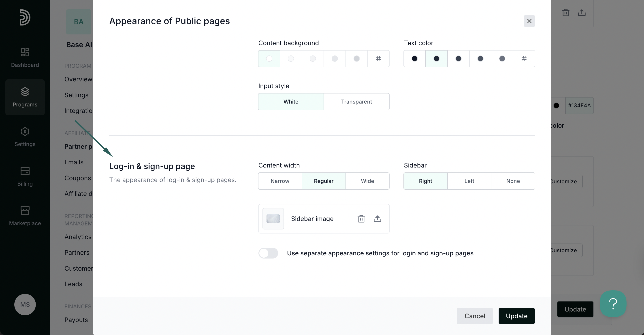This screenshot has width=644, height=335.
Task: Select White input style
Action: pos(291,102)
